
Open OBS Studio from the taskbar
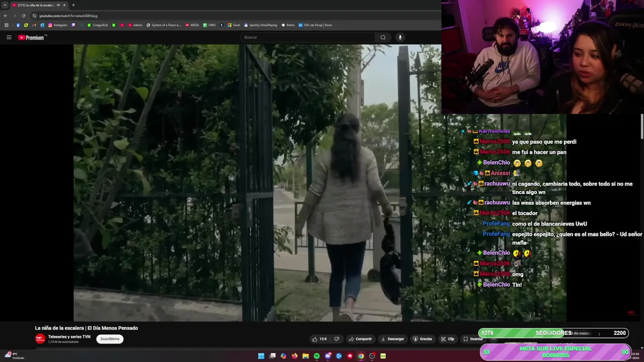tap(372, 356)
